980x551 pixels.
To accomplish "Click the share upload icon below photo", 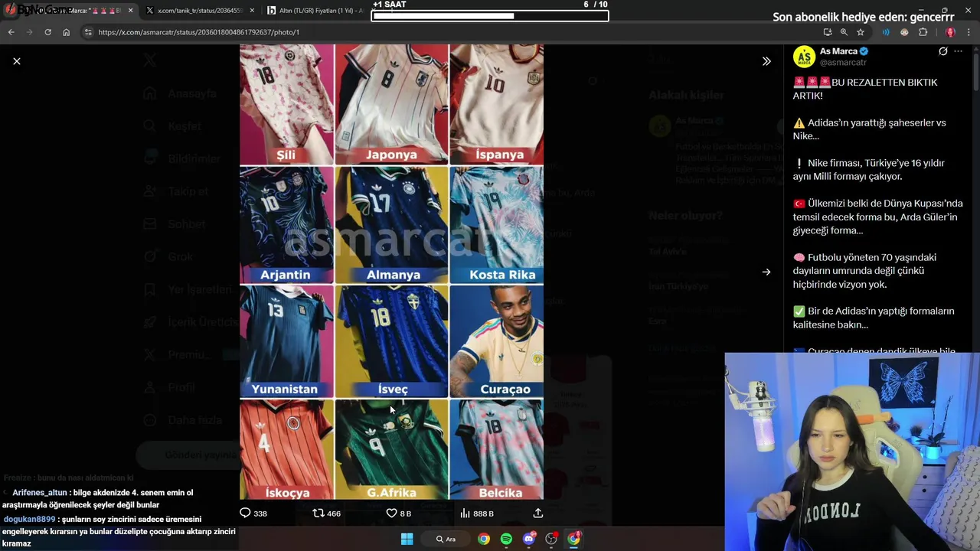I will tap(538, 514).
